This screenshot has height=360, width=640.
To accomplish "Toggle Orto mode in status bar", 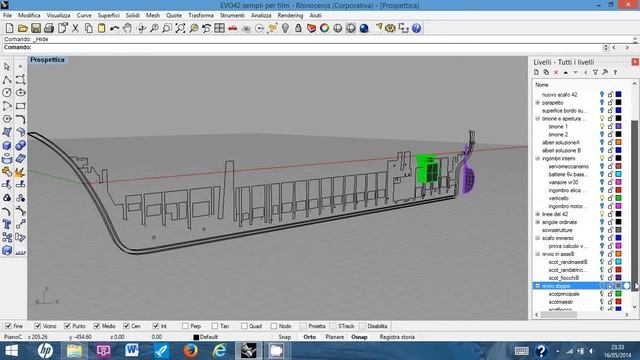I will [x=310, y=337].
